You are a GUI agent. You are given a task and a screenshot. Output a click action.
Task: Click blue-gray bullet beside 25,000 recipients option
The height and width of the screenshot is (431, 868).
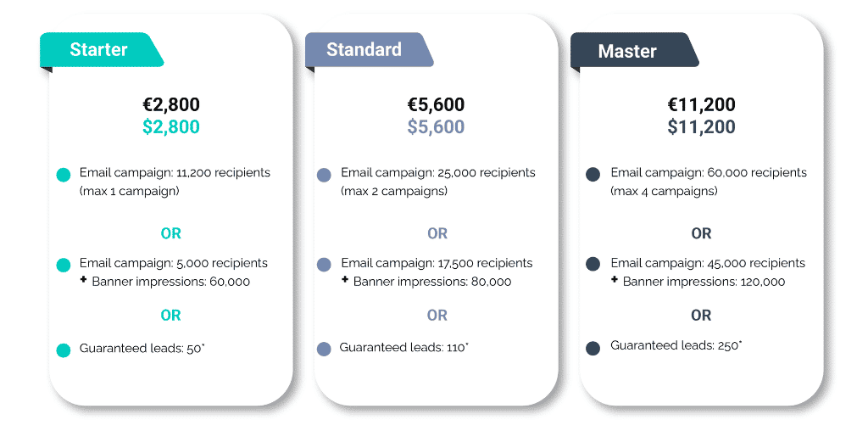pos(324,176)
